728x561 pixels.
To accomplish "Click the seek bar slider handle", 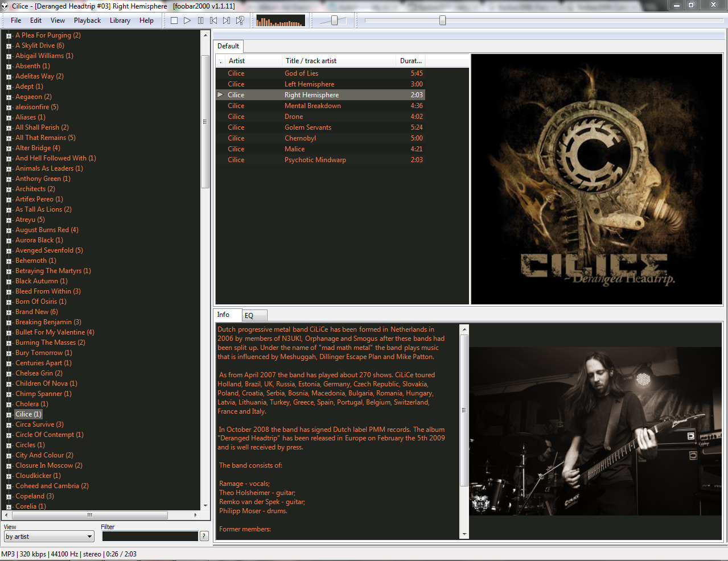I will pyautogui.click(x=442, y=20).
